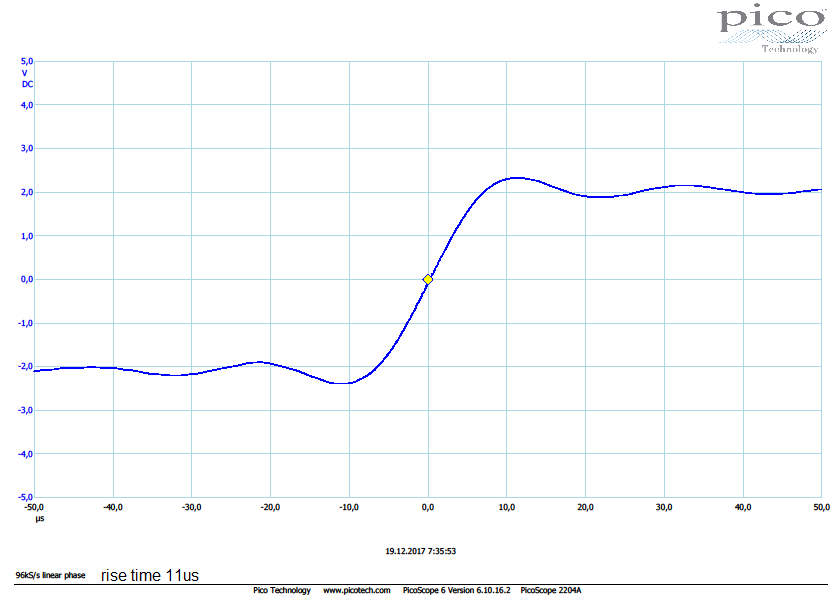Select the -50,0 time axis label
Image resolution: width=840 pixels, height=600 pixels.
[x=34, y=507]
